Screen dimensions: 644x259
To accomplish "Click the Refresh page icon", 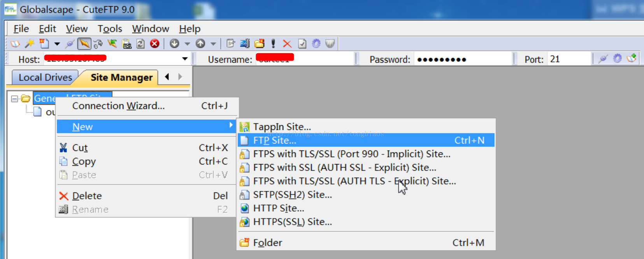I will click(140, 44).
